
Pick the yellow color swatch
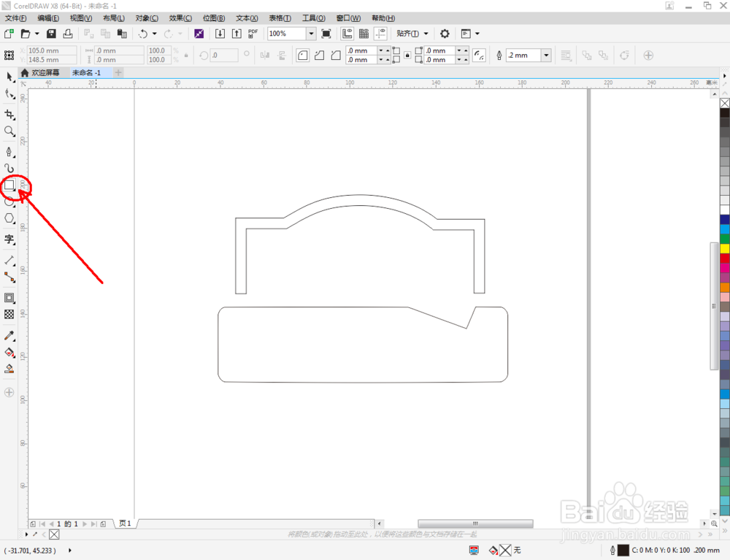725,248
